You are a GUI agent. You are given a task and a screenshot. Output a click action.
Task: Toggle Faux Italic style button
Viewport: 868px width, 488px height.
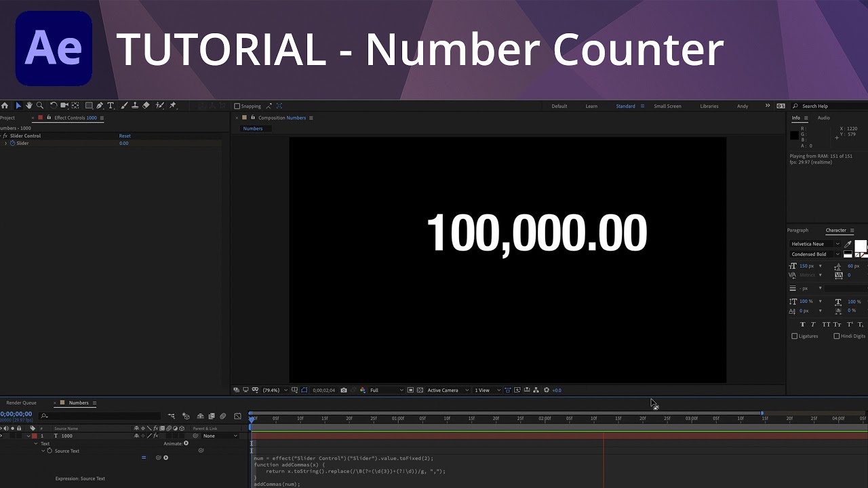coord(814,325)
